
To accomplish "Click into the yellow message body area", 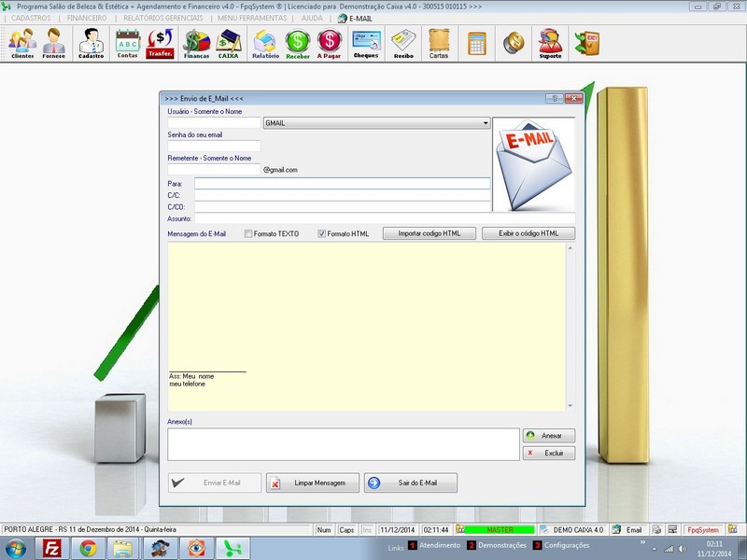I will pos(366,327).
